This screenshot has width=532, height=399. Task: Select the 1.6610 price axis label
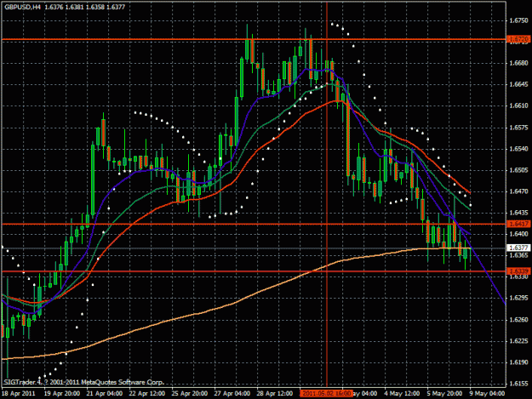tap(519, 105)
